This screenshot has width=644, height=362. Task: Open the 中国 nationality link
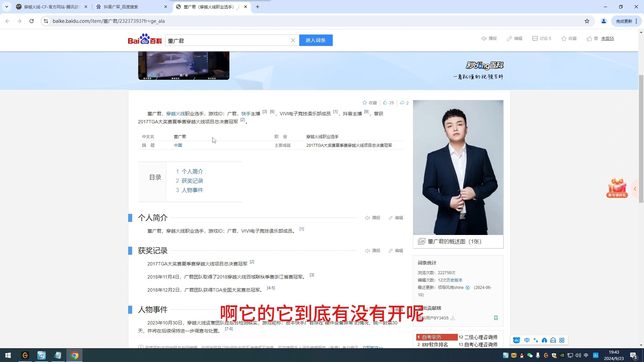(178, 145)
